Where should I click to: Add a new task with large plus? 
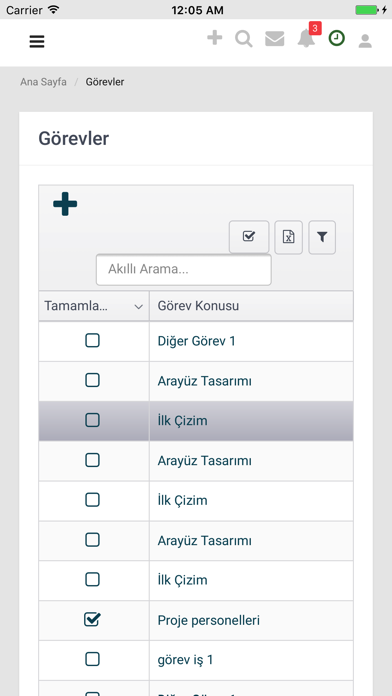pyautogui.click(x=65, y=204)
